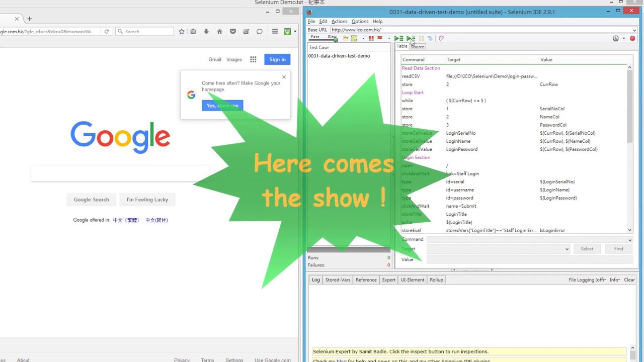Switch to the Source tab
The image size is (644, 362).
418,46
